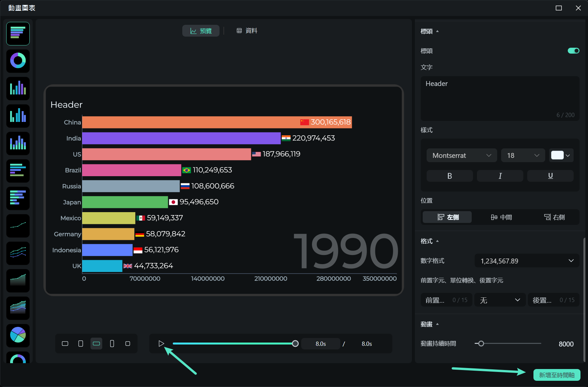Image resolution: width=588 pixels, height=387 pixels.
Task: Toggle italic formatting for header
Action: 500,176
